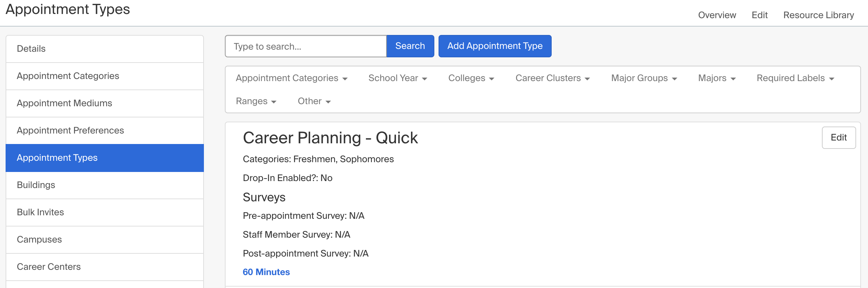
Task: Open the Overview menu item
Action: click(x=716, y=15)
